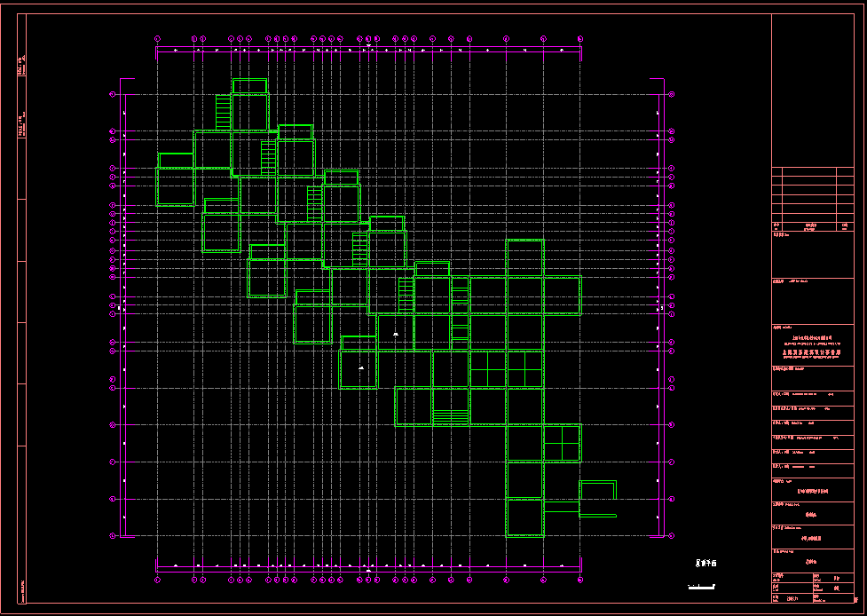This screenshot has width=867, height=616.
Task: Pick the topmost axis bubble on left side
Action: [x=113, y=94]
